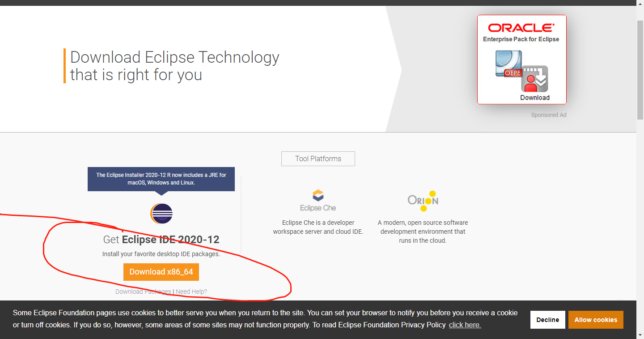Click the 'Get Eclipse IDE 2020-12' heading

coord(161,239)
